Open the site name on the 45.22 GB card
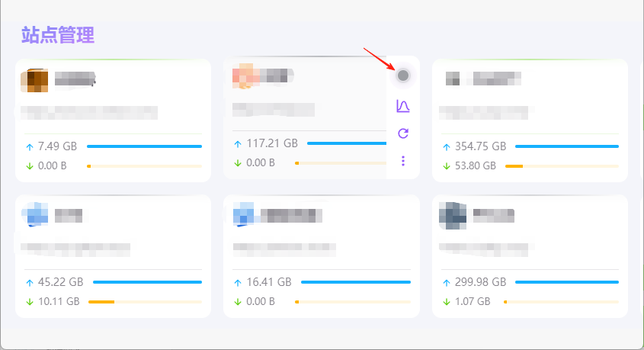644x350 pixels. (x=69, y=215)
